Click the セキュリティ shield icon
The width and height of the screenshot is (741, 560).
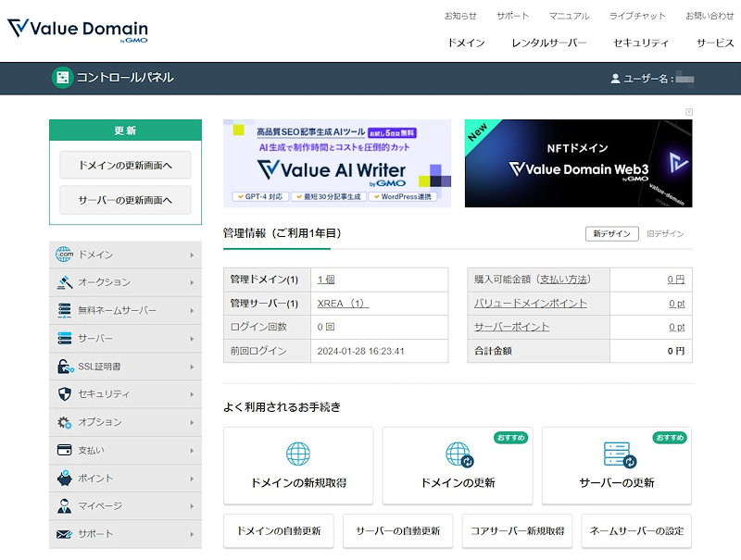tap(64, 394)
